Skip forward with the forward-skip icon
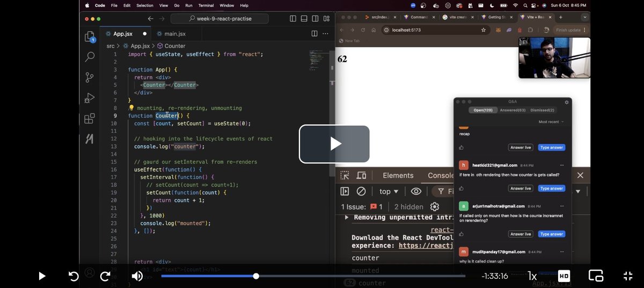 (x=105, y=276)
